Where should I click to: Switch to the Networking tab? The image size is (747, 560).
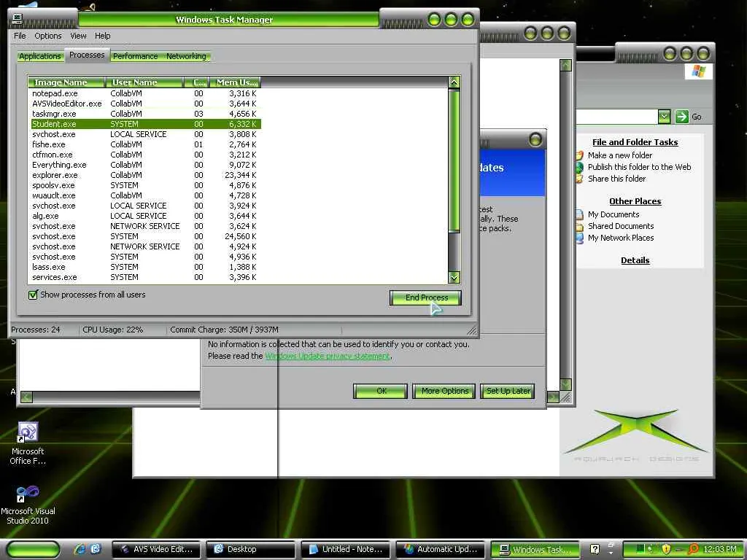coord(186,56)
